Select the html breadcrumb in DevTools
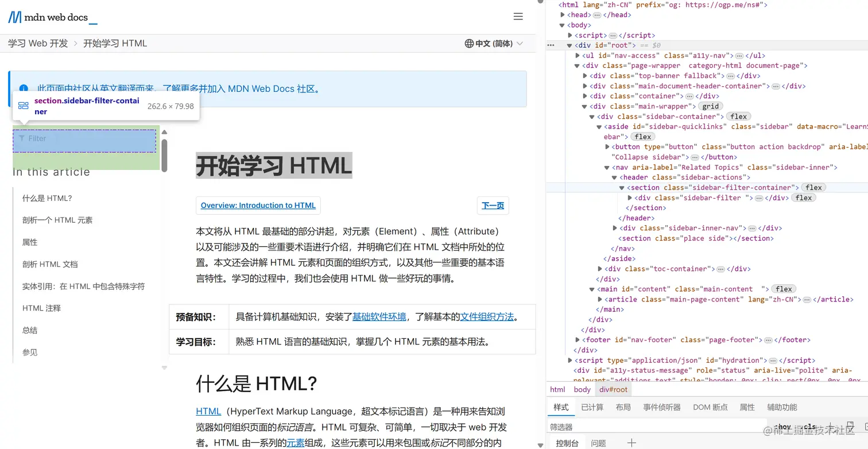Viewport: 868px width, 449px height. click(557, 389)
